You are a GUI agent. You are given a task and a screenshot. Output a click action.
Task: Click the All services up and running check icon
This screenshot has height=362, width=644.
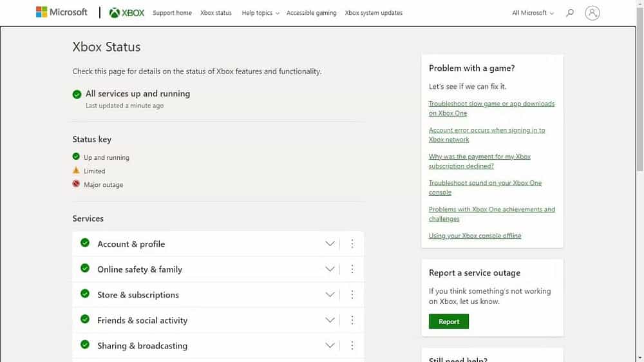(77, 95)
